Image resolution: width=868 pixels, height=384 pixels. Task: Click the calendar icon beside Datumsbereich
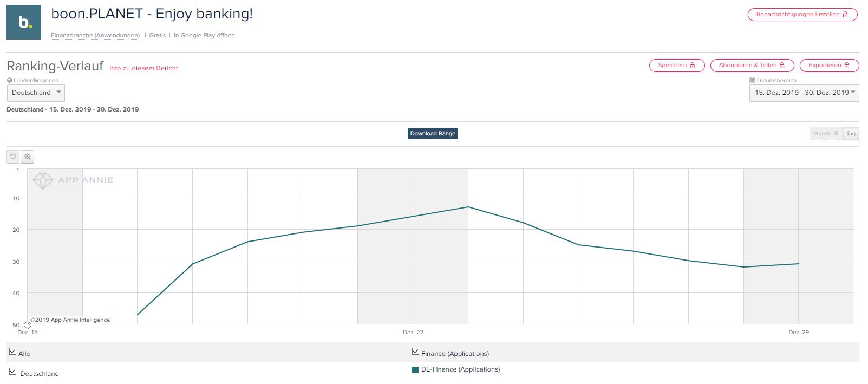[753, 80]
